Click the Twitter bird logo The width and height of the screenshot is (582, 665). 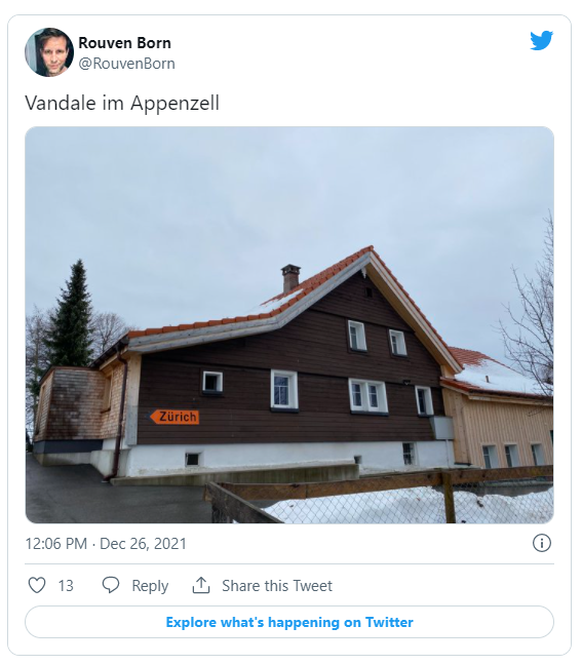[x=542, y=40]
